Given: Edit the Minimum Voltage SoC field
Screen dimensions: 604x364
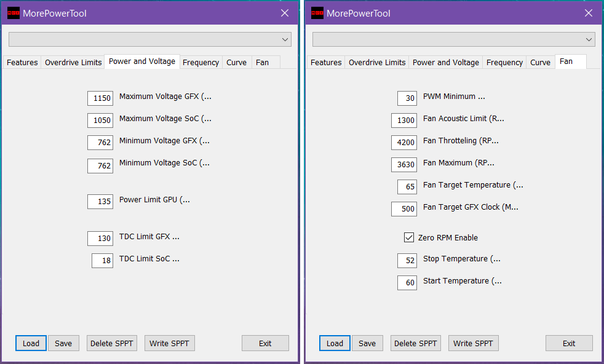Looking at the screenshot, I should [x=100, y=166].
